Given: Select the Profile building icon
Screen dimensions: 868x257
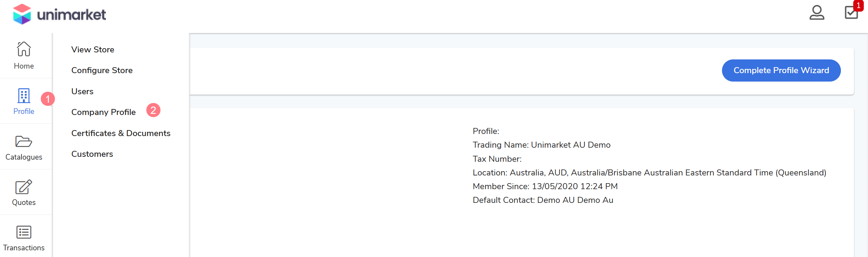Looking at the screenshot, I should pos(24,95).
